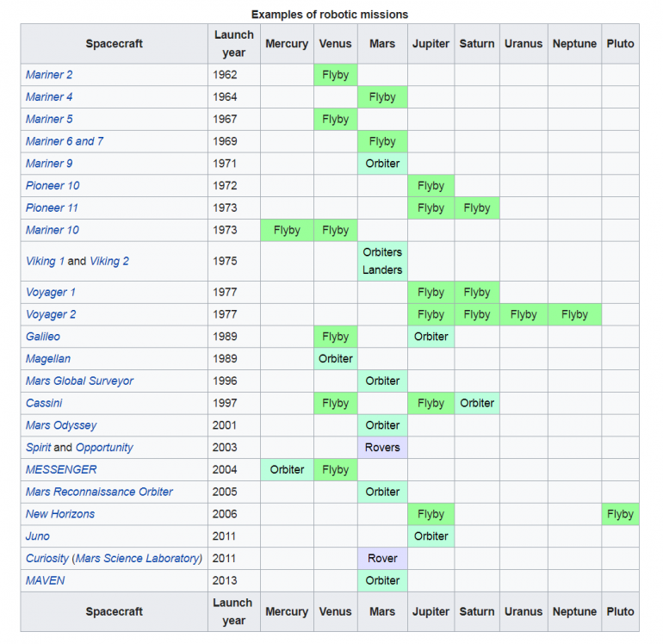Click the Mariner 6 and 7 link
This screenshot has height=644, width=663.
tap(65, 141)
